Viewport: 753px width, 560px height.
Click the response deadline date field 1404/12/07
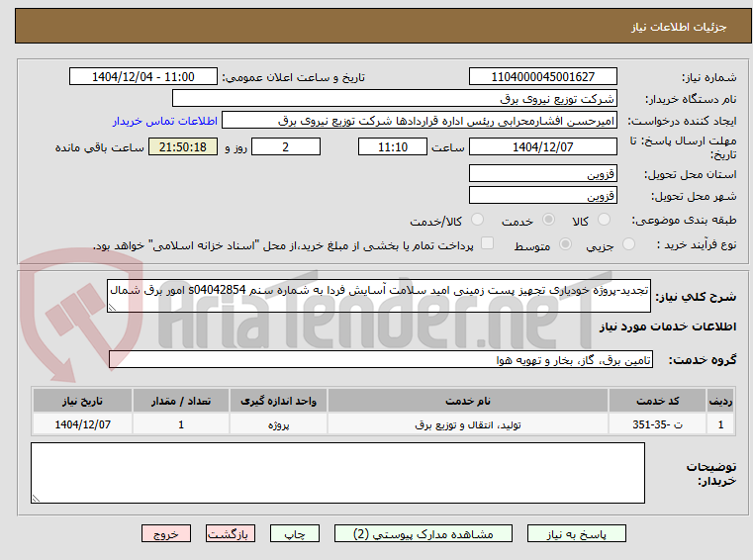pos(542,146)
